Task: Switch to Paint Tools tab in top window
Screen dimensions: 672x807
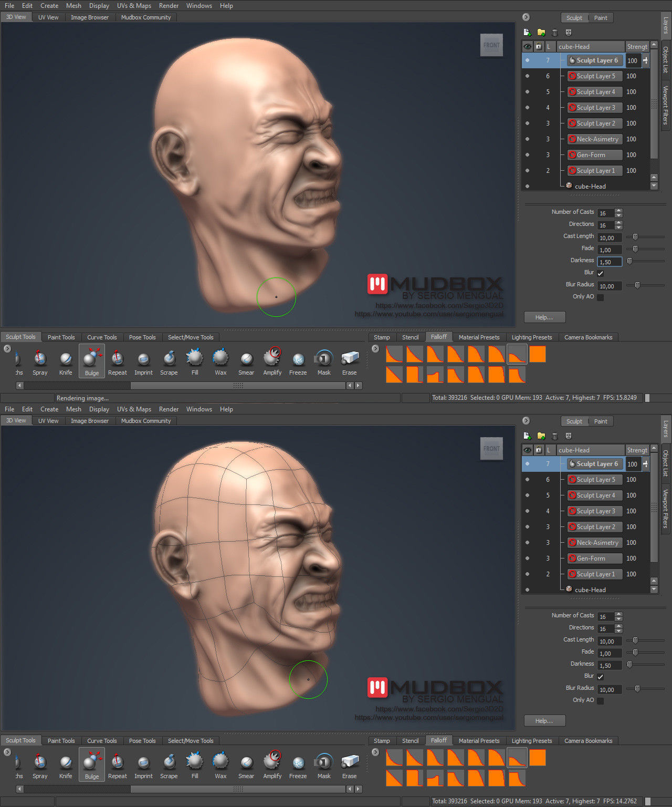Action: pyautogui.click(x=61, y=337)
